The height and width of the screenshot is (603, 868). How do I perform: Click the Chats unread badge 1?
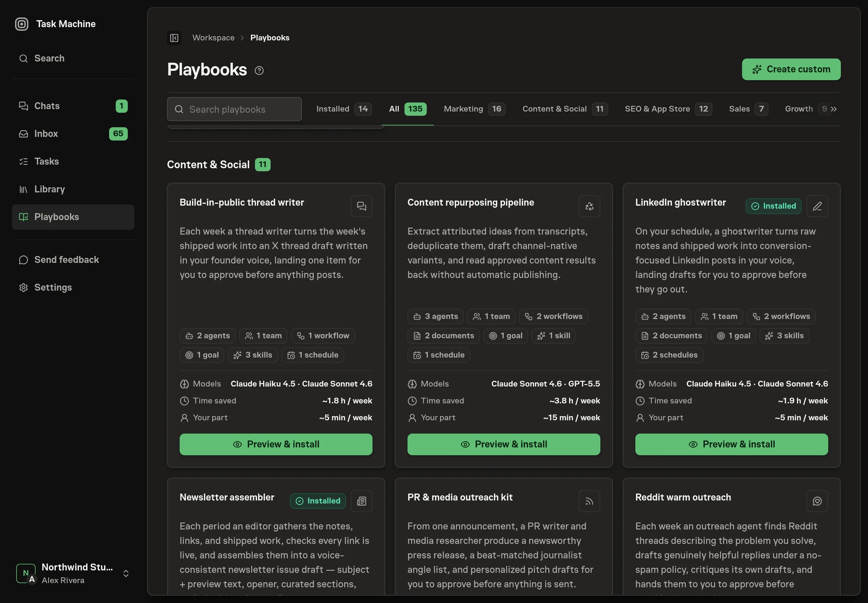pos(122,106)
